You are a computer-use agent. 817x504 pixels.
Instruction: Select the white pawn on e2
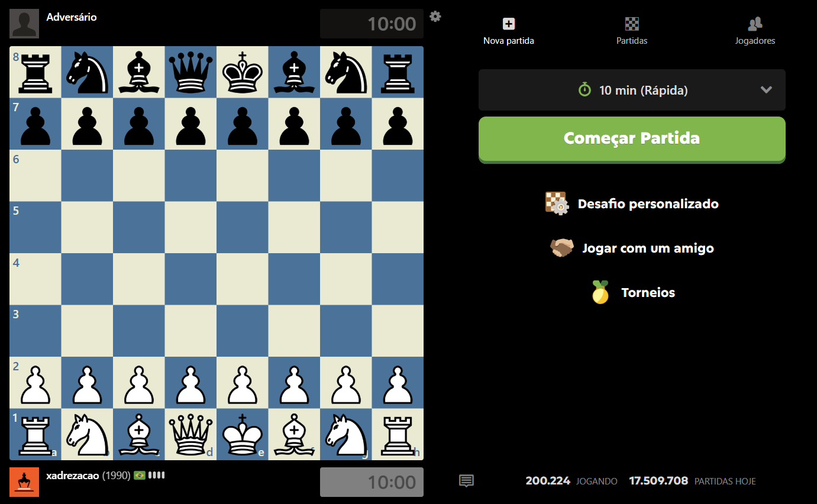(x=242, y=383)
